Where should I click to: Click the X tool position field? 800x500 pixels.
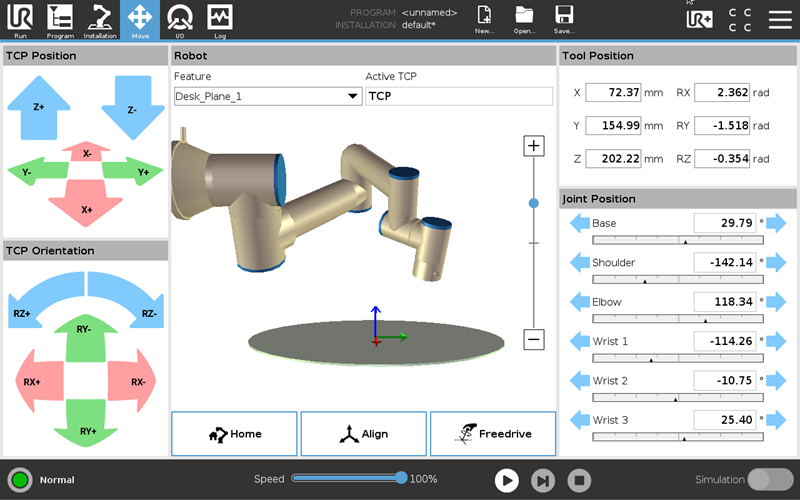click(x=612, y=93)
